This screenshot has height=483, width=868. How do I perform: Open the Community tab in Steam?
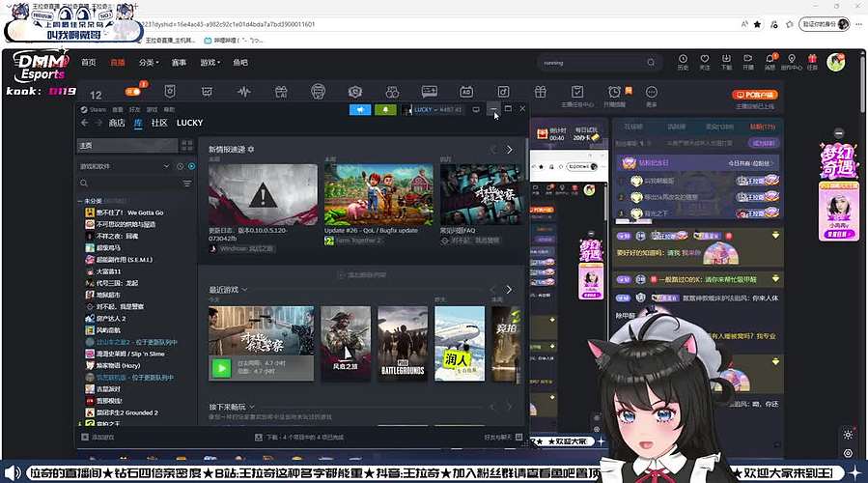click(159, 123)
